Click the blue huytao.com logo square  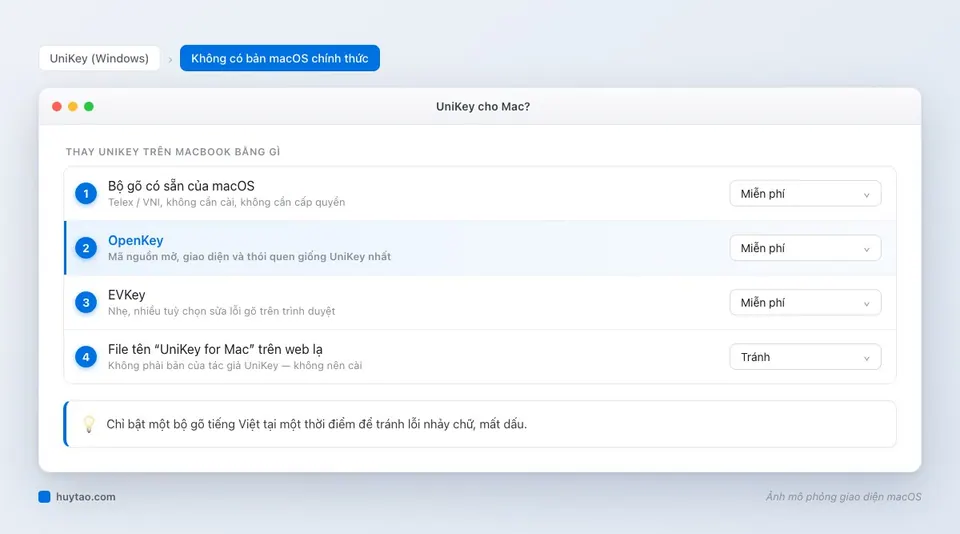(44, 497)
